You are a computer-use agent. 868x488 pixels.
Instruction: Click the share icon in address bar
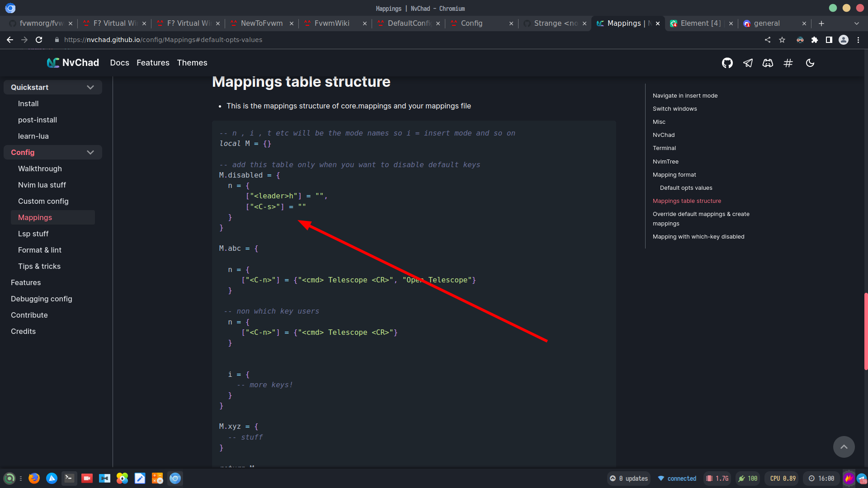[x=768, y=40]
